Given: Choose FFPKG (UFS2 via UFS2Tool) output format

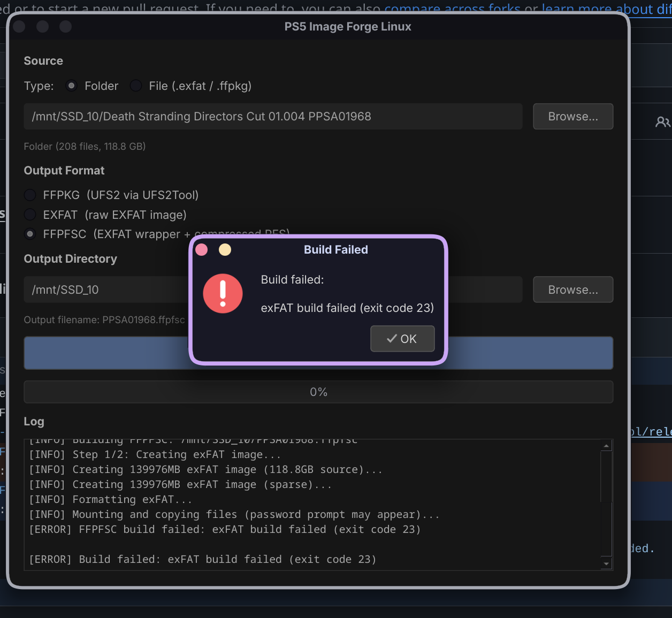Looking at the screenshot, I should tap(30, 195).
